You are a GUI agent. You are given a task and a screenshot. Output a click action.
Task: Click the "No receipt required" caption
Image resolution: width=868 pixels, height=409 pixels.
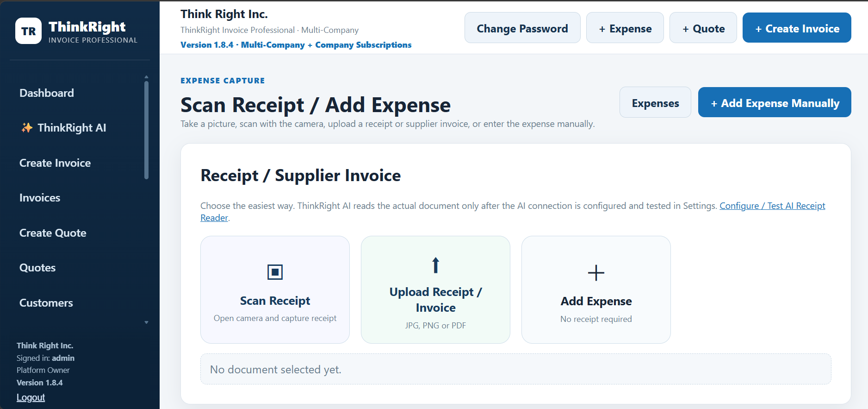pos(596,319)
